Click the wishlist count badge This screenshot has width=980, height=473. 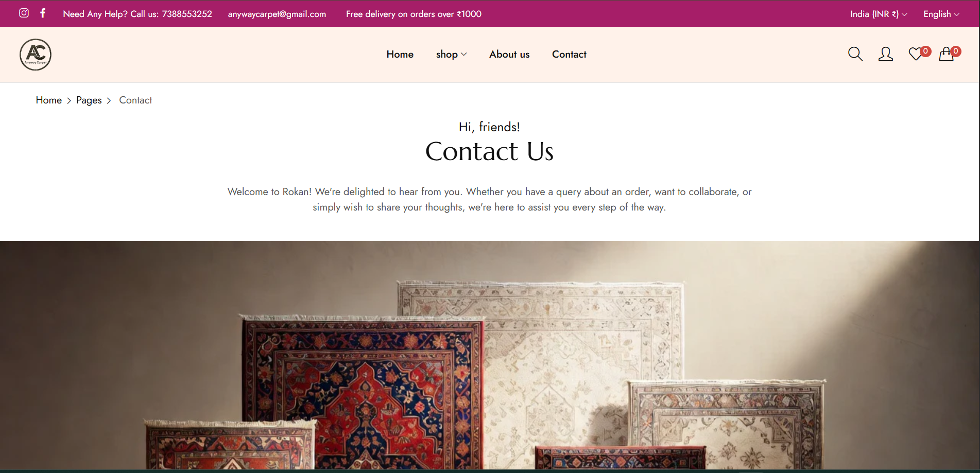[x=925, y=51]
